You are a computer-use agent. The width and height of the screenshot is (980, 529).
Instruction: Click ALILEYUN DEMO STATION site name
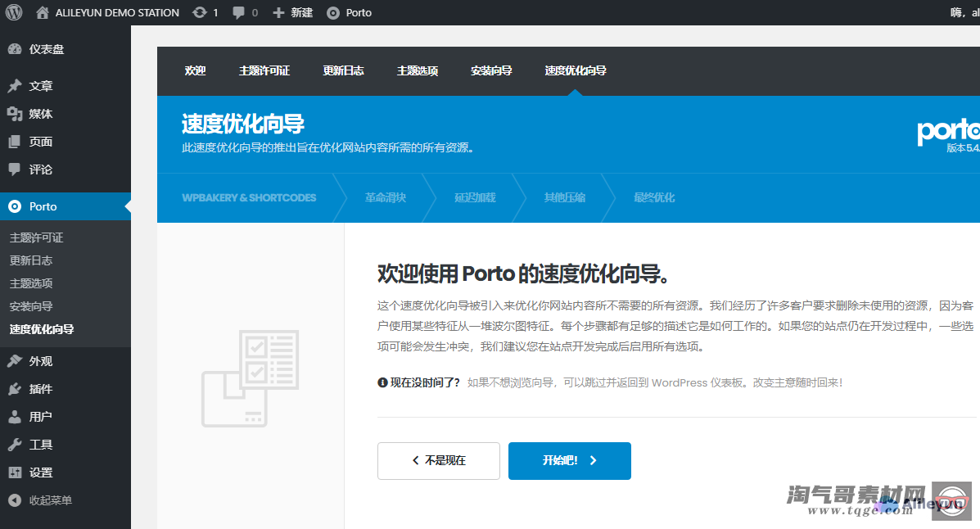tap(117, 12)
